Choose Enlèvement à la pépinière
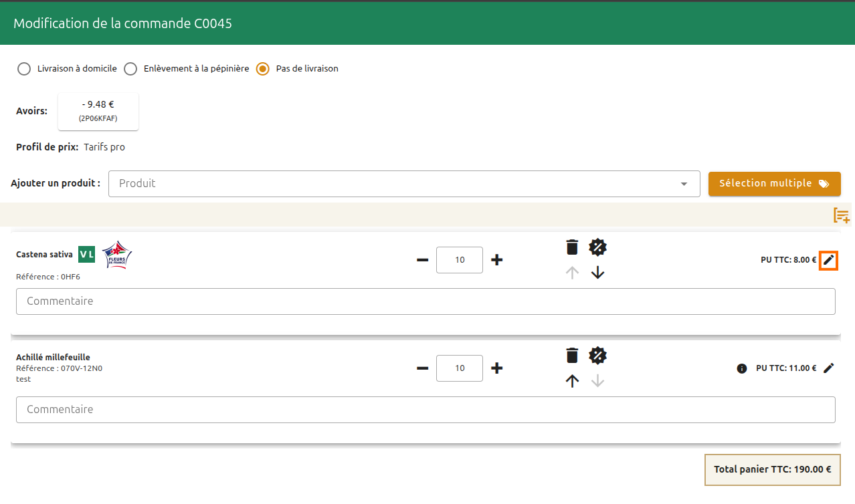Viewport: 855px width, 504px height. 131,69
